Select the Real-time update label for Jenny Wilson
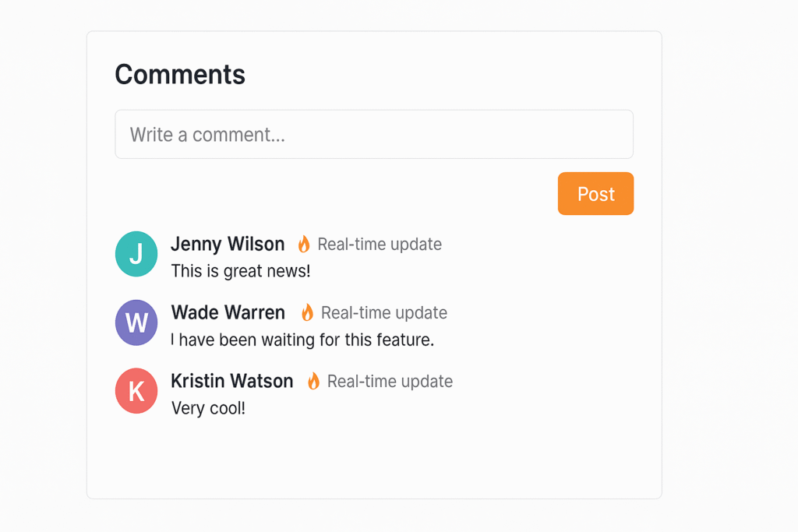Screen dimensions: 798x532 [x=379, y=244]
